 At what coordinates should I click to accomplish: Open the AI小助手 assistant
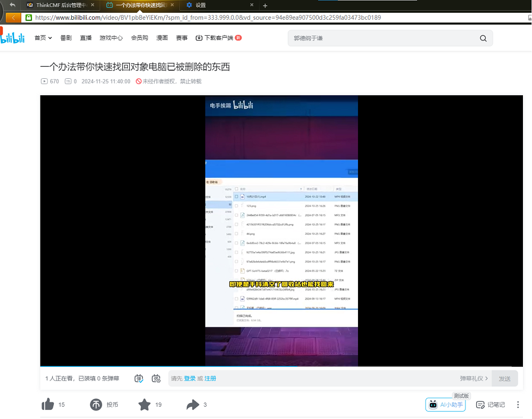[445, 405]
